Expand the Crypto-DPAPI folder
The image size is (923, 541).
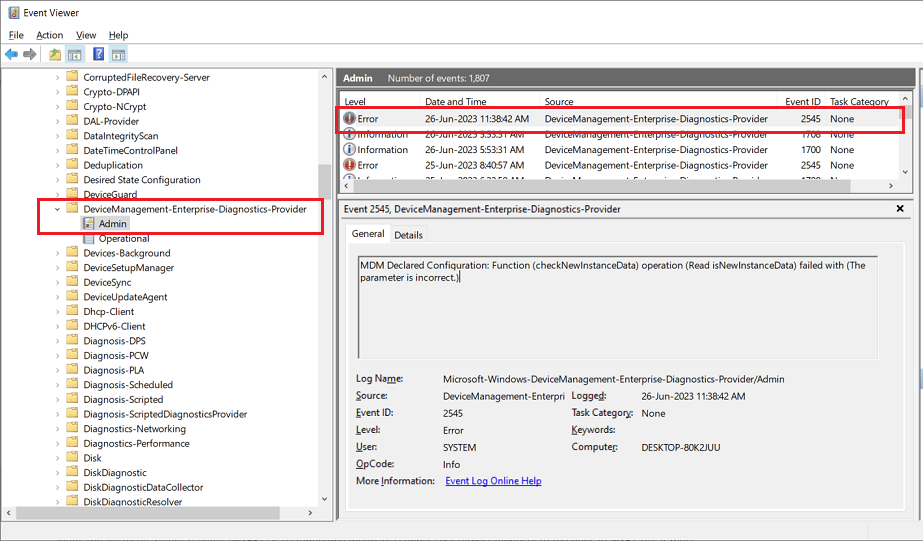tap(57, 92)
